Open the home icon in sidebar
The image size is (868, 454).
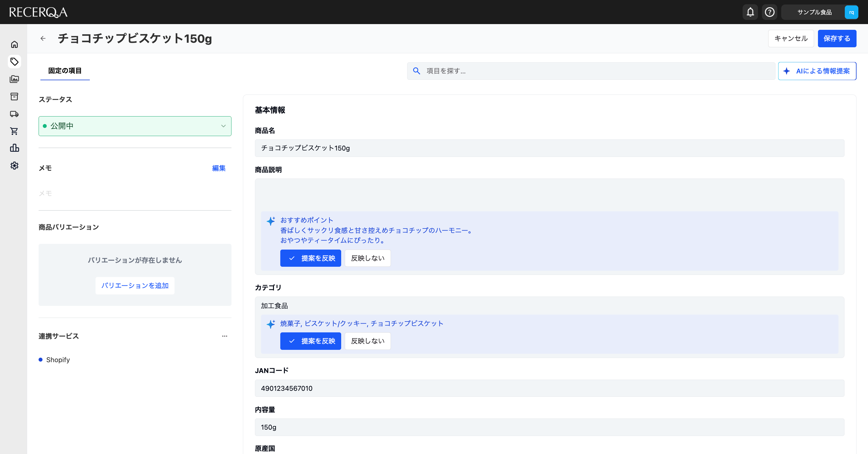point(14,44)
